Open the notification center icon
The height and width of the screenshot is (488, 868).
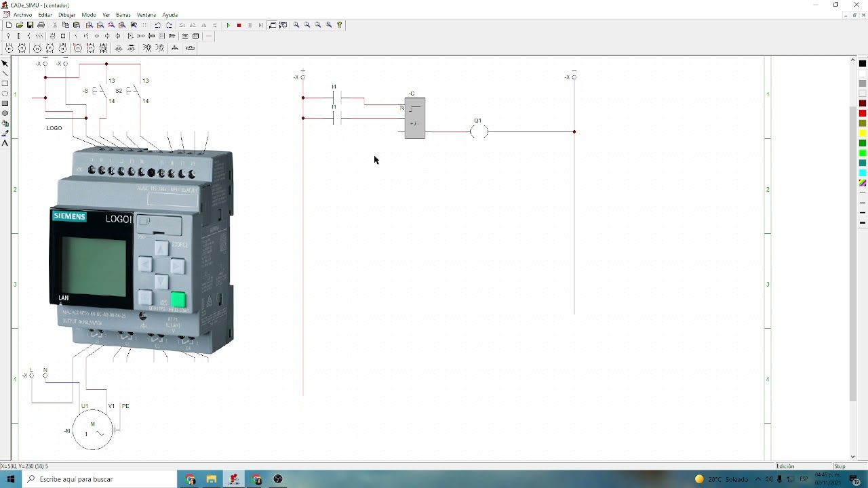point(855,479)
